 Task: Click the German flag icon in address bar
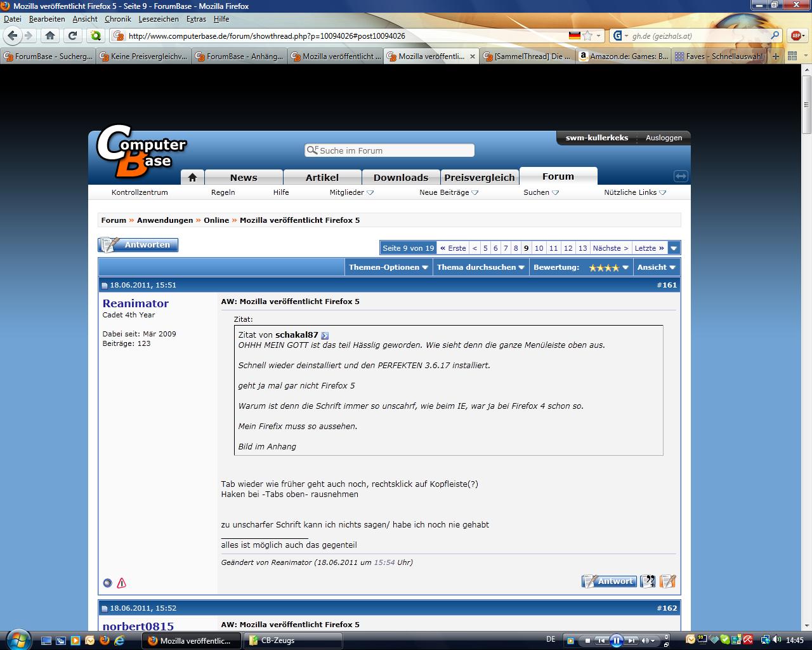[x=575, y=36]
